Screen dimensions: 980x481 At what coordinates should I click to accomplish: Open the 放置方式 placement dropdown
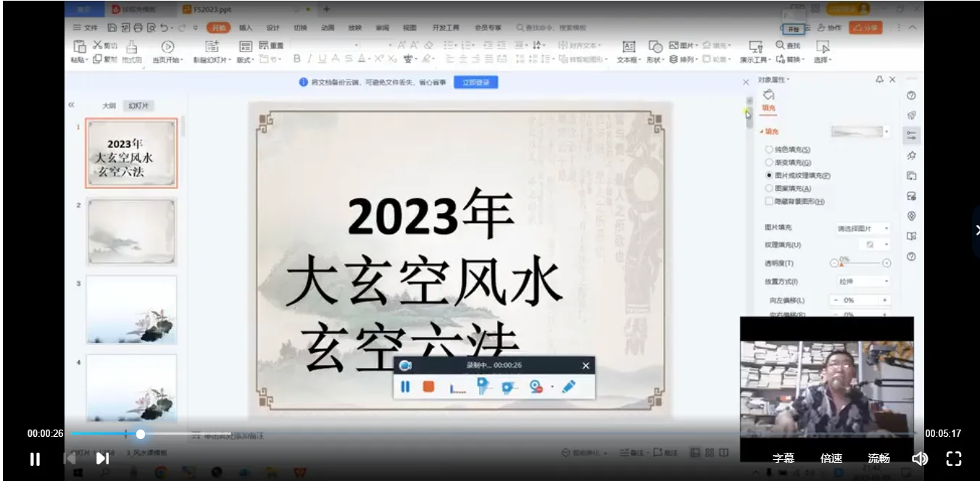click(863, 281)
